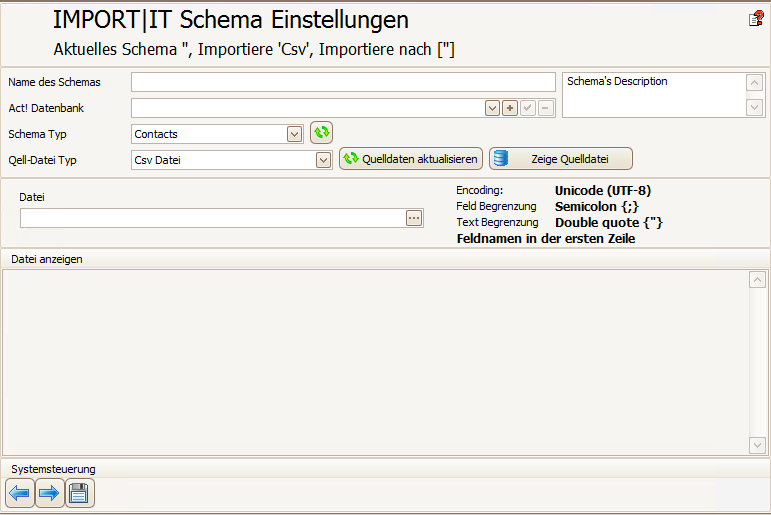Click the Double quote text delimiter value
This screenshot has height=515, width=771.
pos(609,223)
